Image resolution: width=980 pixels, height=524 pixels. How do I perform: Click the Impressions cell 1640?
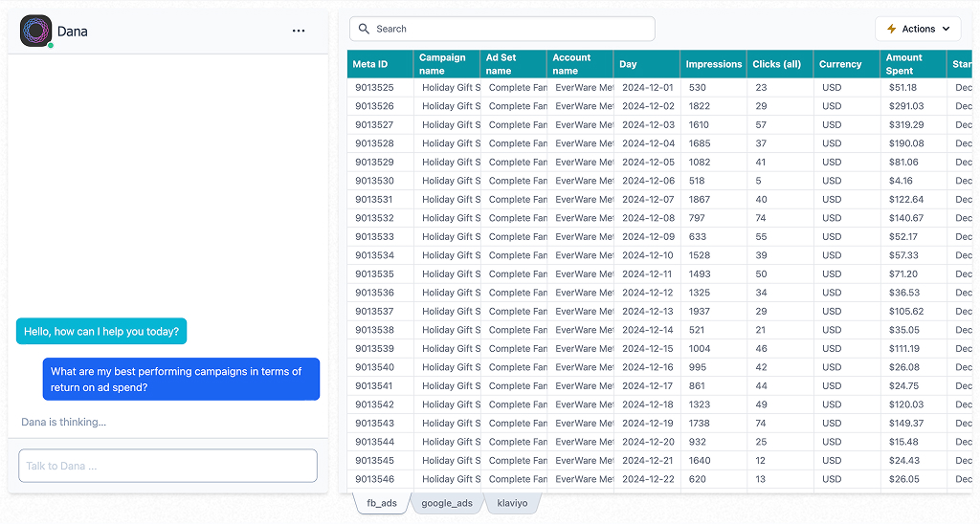(714, 460)
